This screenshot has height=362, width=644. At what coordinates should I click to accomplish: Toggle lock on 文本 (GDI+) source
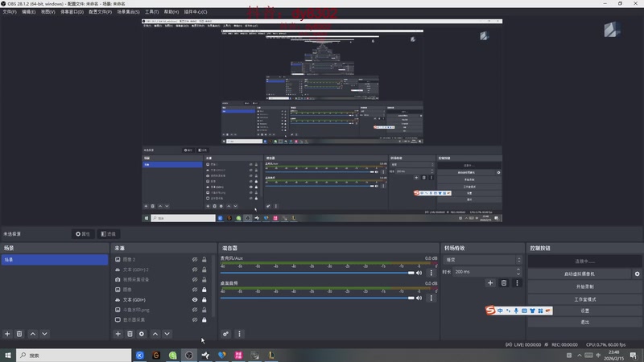pos(204,299)
